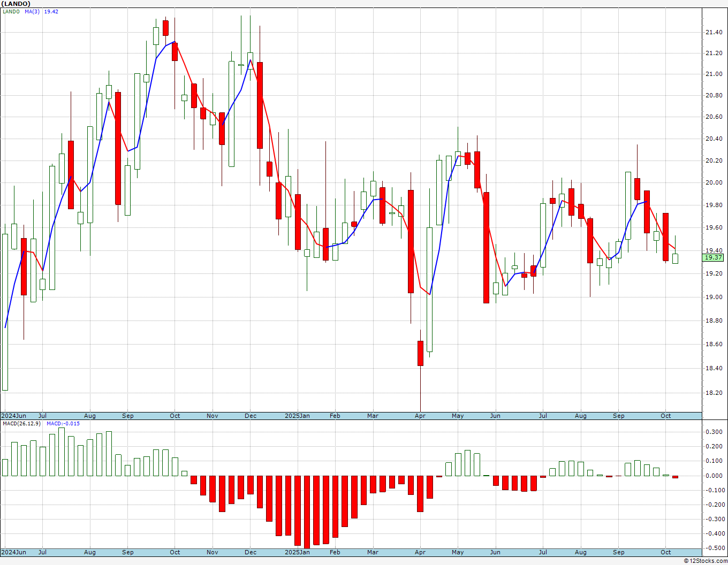Click the 20.20 price axis label
Screen dimensions: 728x565
(713, 161)
